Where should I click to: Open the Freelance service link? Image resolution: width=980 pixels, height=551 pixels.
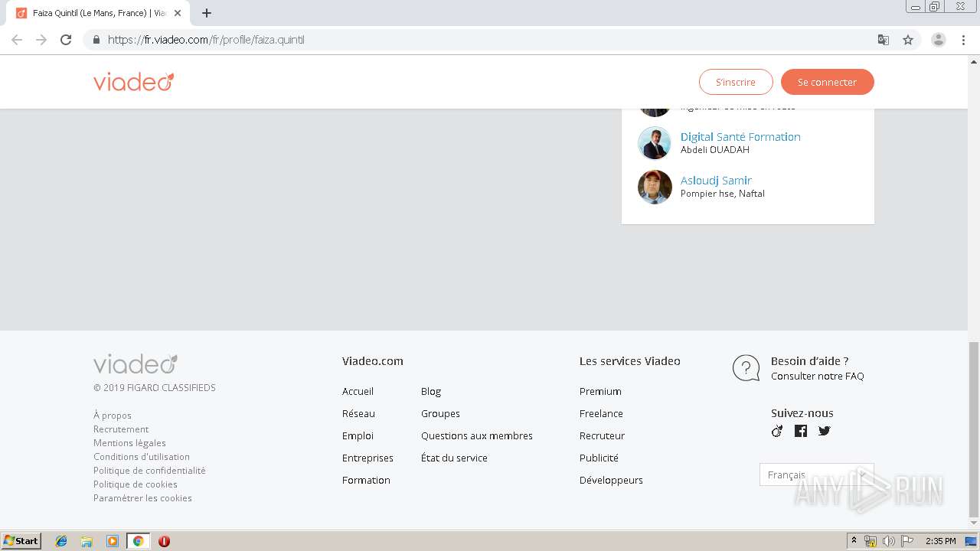[x=601, y=413]
